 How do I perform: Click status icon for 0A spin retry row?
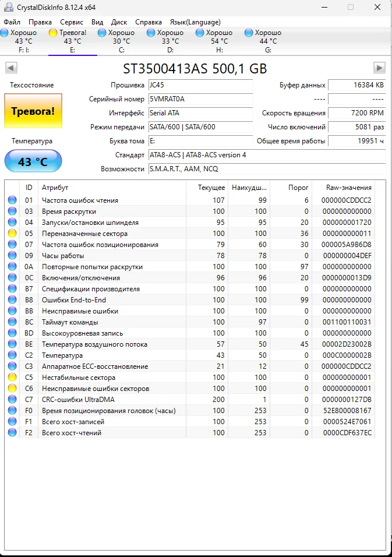[x=12, y=266]
